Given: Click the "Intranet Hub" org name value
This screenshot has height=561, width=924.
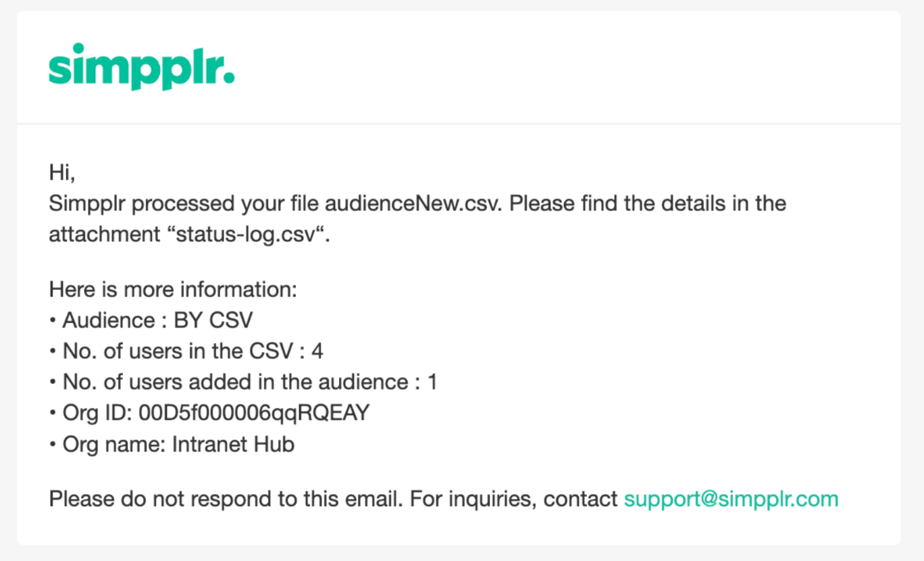Looking at the screenshot, I should tap(233, 445).
